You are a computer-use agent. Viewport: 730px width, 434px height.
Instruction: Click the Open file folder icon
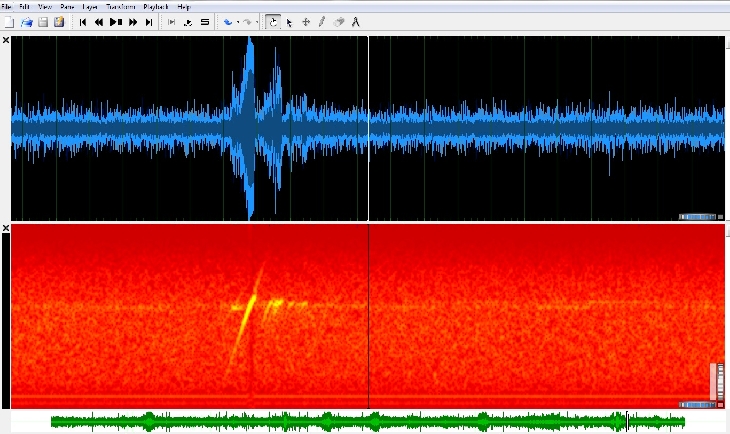tap(27, 21)
